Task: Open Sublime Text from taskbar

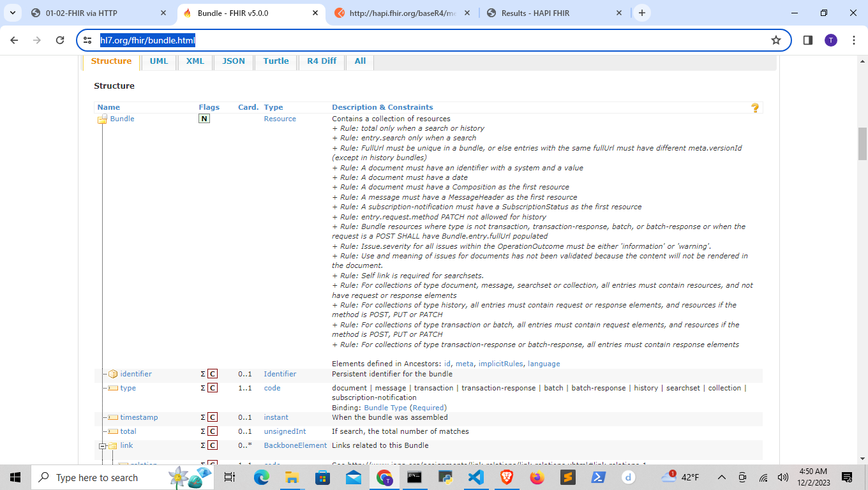Action: coord(568,477)
